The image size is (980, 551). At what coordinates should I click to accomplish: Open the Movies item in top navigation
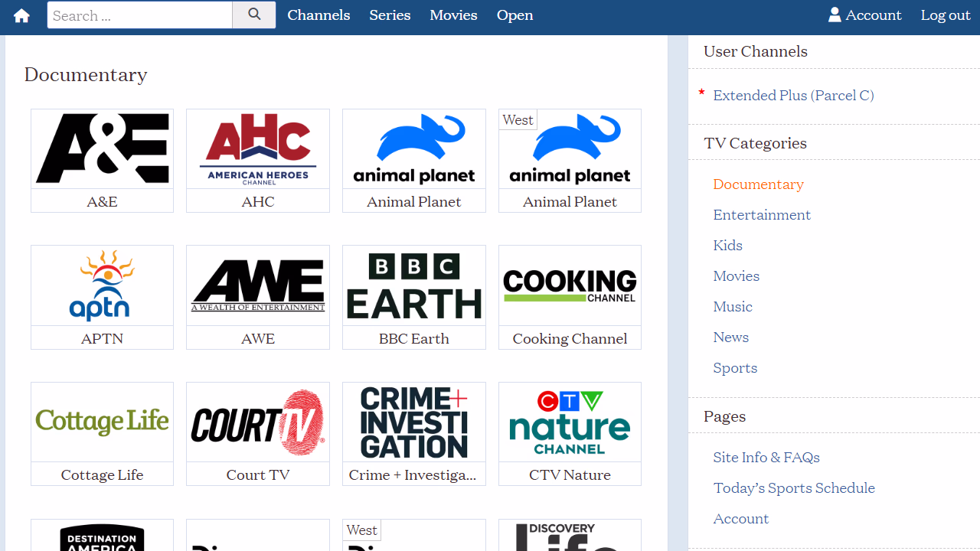(453, 15)
